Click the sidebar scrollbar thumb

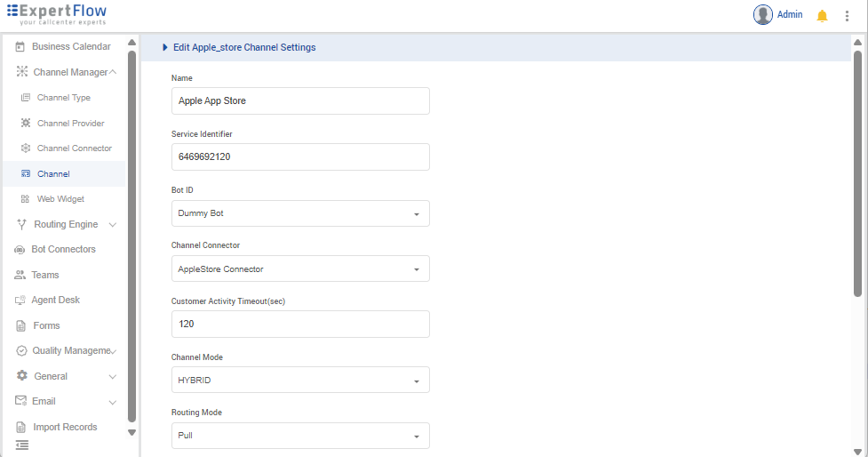[x=131, y=237]
